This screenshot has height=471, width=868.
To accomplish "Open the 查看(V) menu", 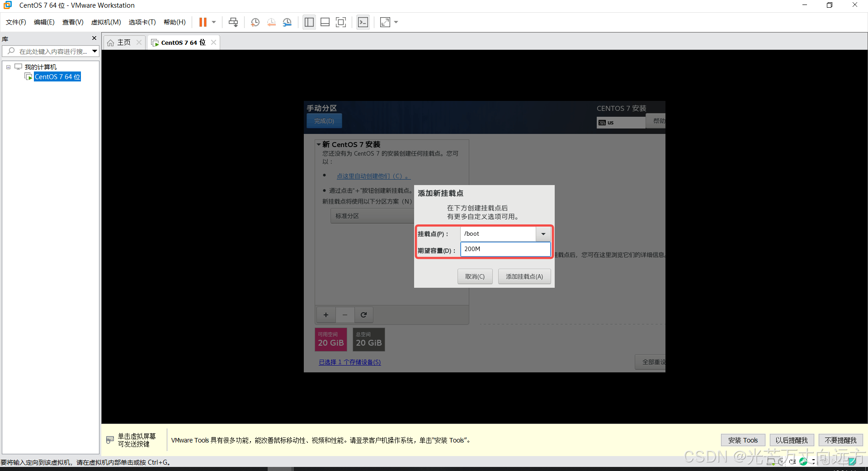I will (x=73, y=22).
